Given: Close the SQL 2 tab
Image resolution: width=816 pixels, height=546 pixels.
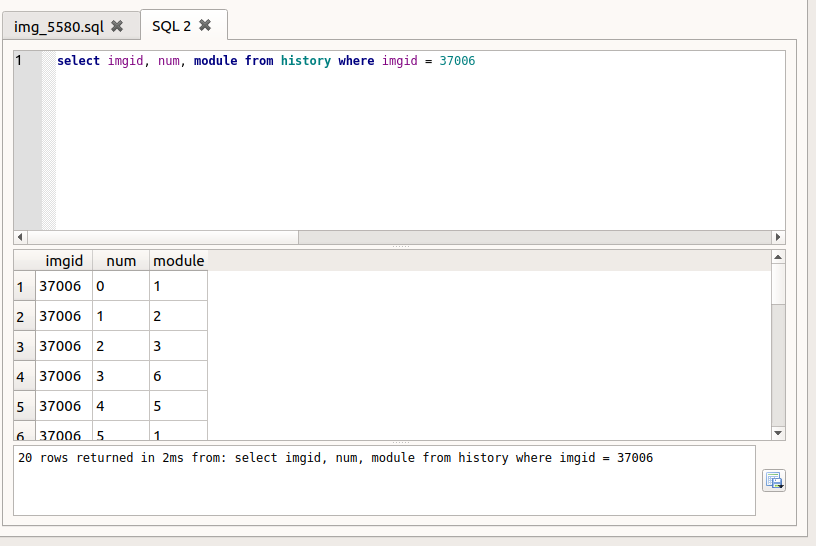Looking at the screenshot, I should click(205, 25).
